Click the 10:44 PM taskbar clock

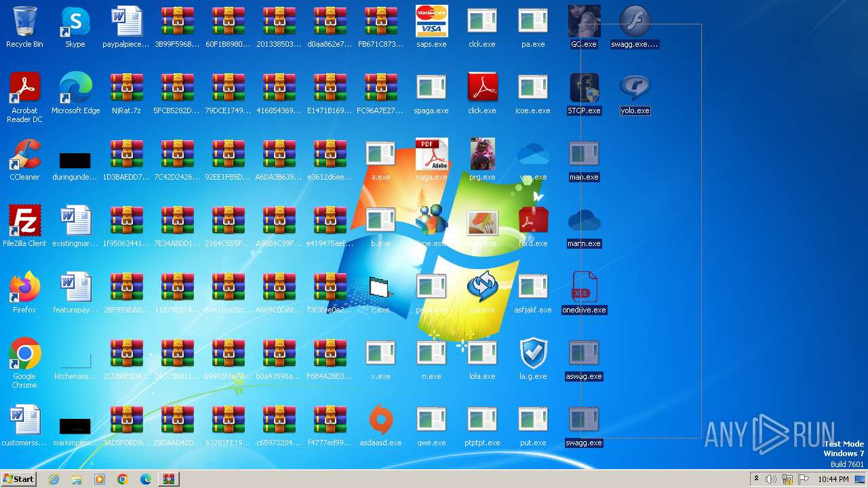coord(833,479)
